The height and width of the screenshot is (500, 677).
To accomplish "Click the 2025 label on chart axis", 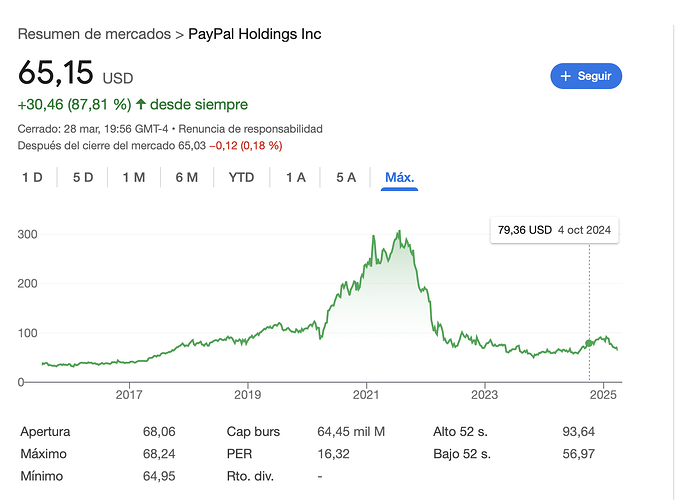I will click(603, 395).
